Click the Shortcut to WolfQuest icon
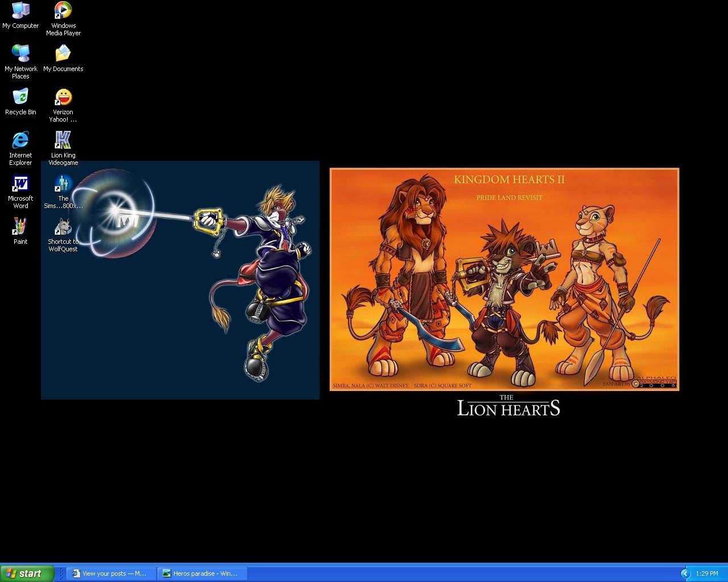 point(63,227)
